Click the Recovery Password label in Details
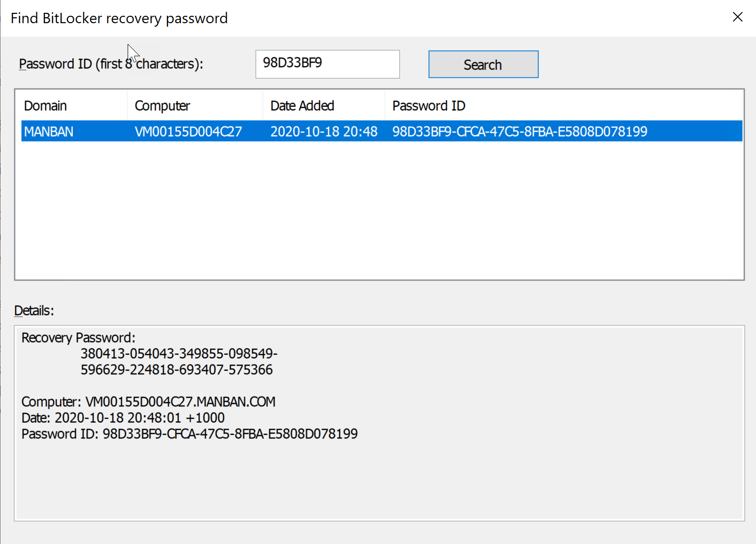 pos(78,338)
